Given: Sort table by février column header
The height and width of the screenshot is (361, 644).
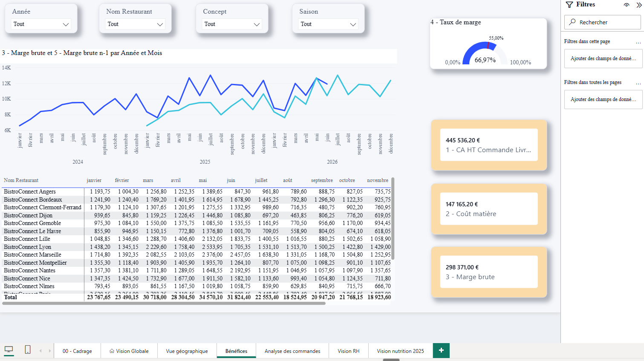Looking at the screenshot, I should pyautogui.click(x=122, y=180).
